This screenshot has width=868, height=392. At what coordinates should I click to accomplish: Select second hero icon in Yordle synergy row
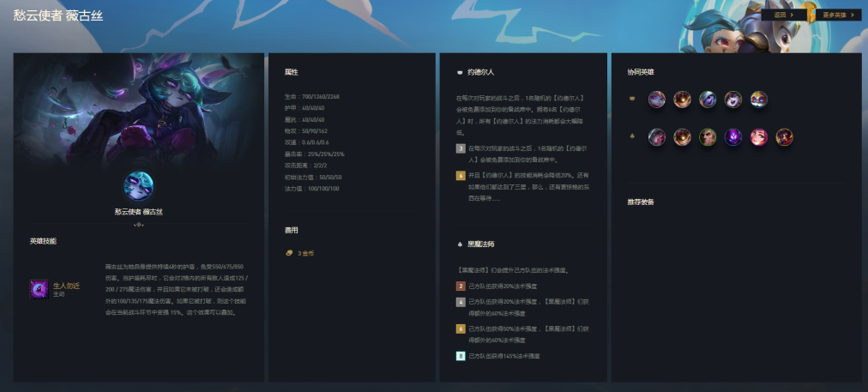point(682,100)
